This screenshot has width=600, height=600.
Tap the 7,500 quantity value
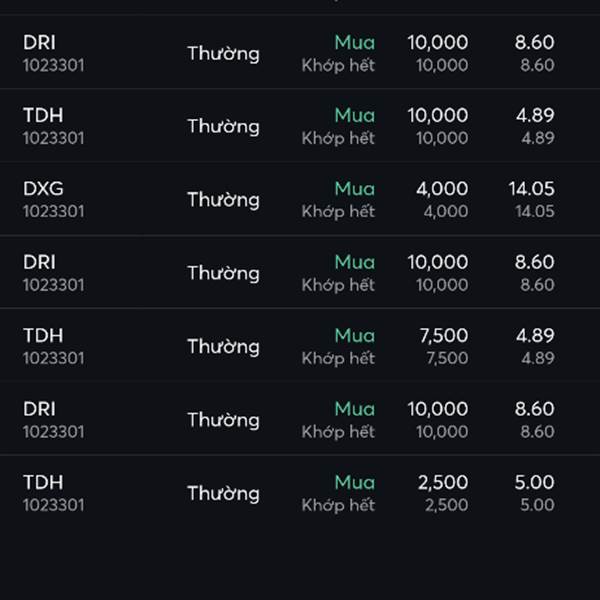pyautogui.click(x=443, y=336)
